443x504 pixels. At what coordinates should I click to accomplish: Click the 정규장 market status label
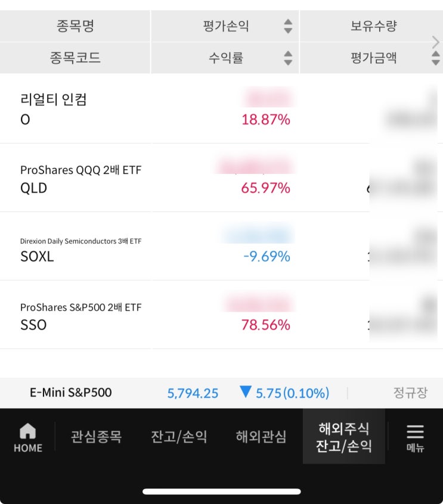pyautogui.click(x=410, y=393)
